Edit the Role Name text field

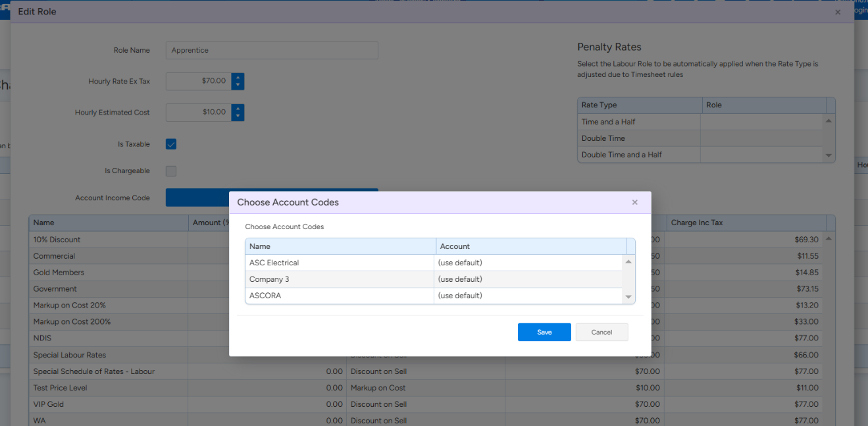pos(272,51)
